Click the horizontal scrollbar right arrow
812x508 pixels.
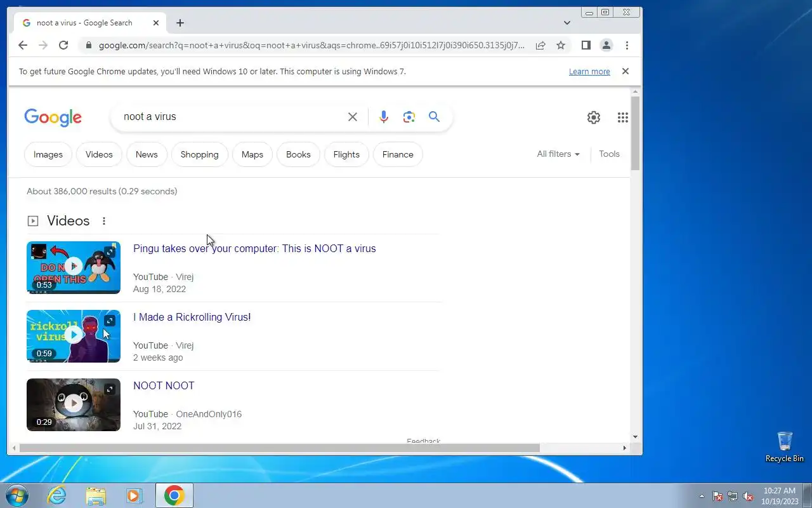(625, 448)
